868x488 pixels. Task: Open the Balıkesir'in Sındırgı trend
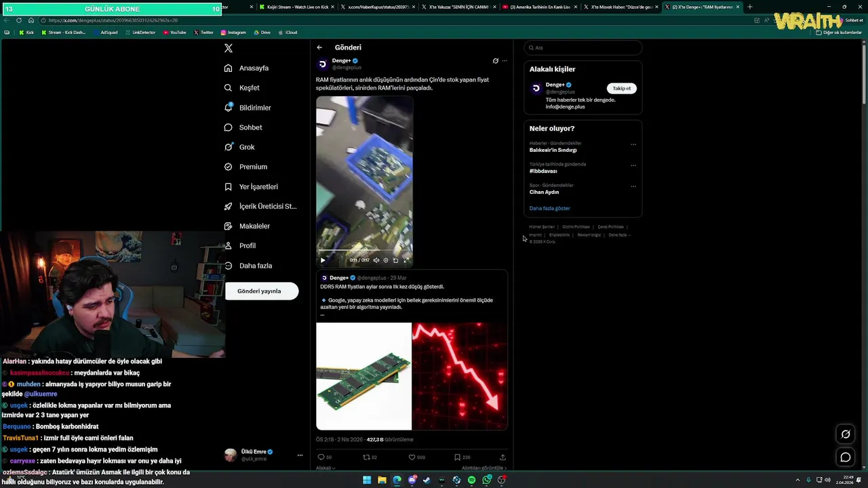553,150
